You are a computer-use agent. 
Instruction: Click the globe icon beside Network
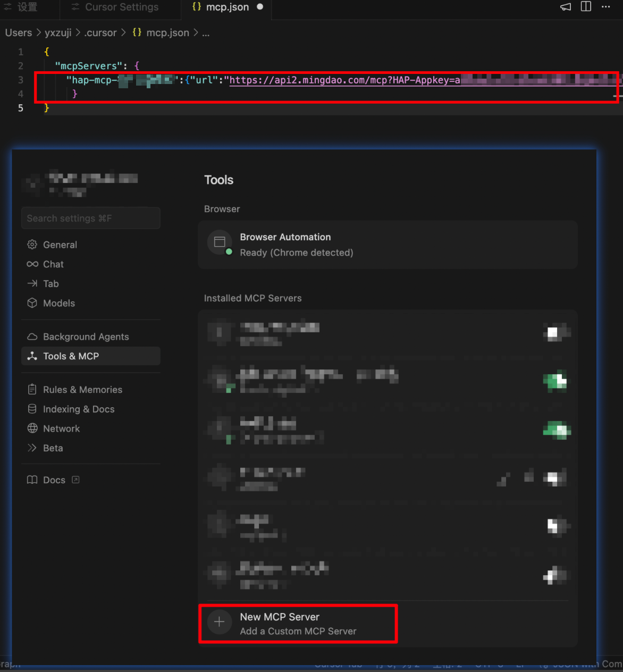(x=32, y=429)
